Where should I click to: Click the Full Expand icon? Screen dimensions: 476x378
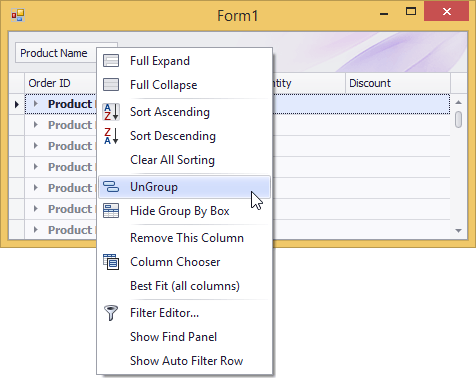tap(111, 61)
